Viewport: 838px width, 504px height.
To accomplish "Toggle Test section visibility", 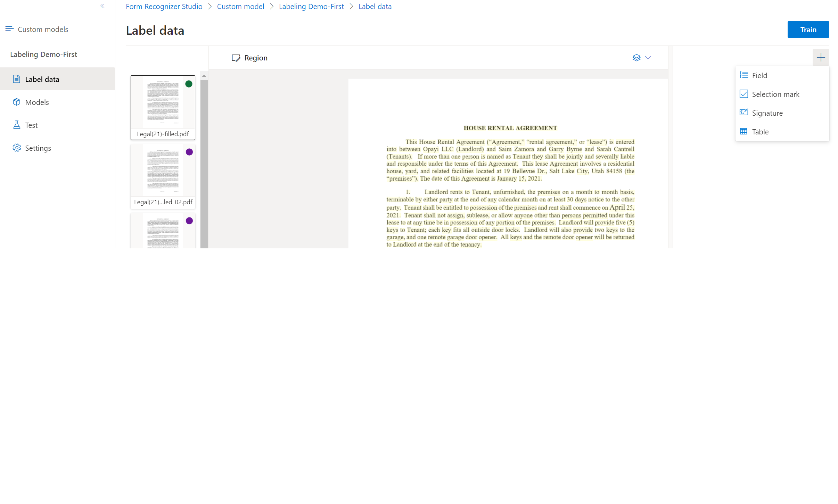I will click(x=32, y=125).
